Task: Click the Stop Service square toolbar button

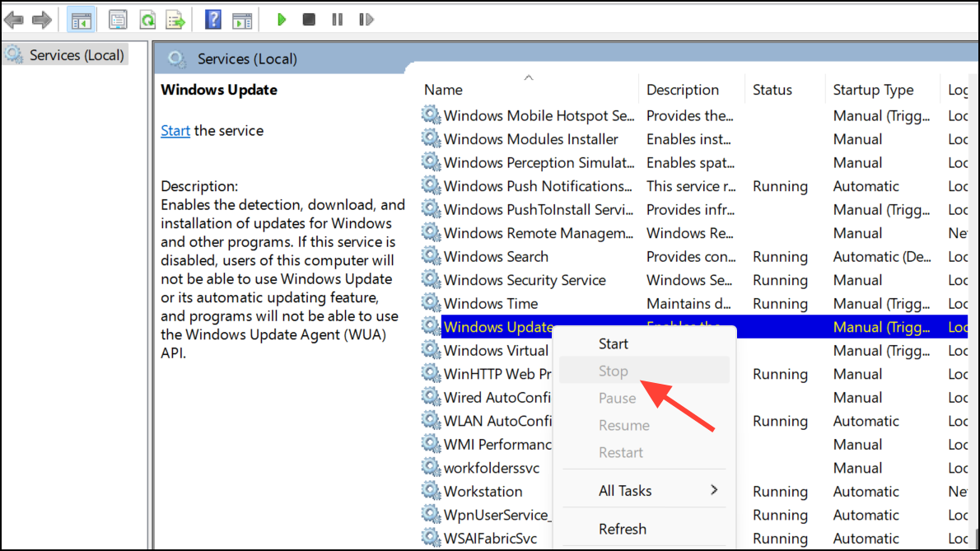Action: [x=309, y=20]
